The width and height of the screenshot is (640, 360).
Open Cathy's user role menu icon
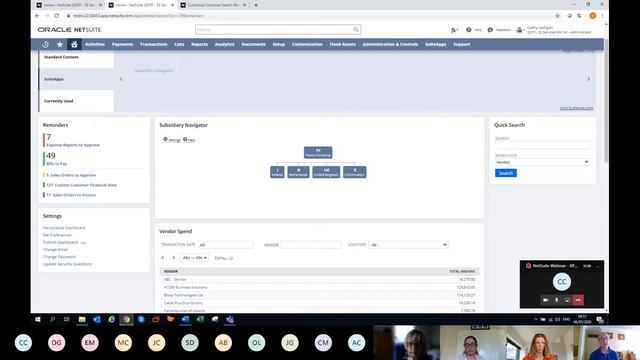[x=519, y=30]
